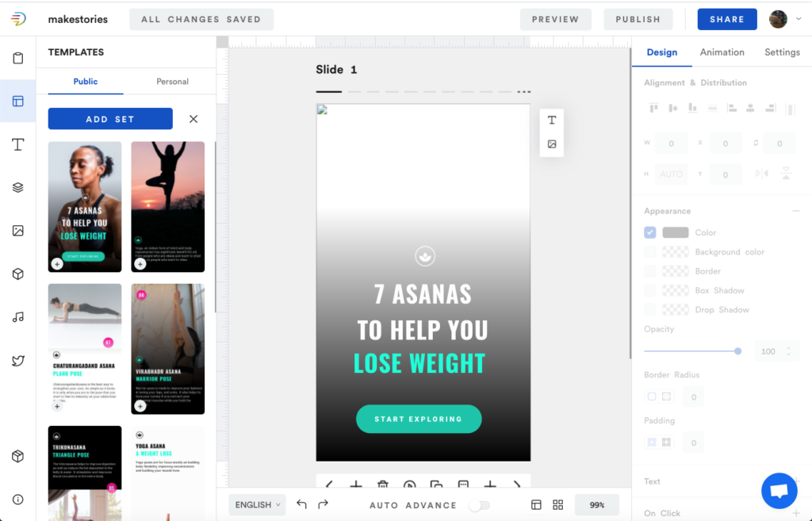Image resolution: width=812 pixels, height=521 pixels.
Task: Open the English language dropdown
Action: point(258,504)
